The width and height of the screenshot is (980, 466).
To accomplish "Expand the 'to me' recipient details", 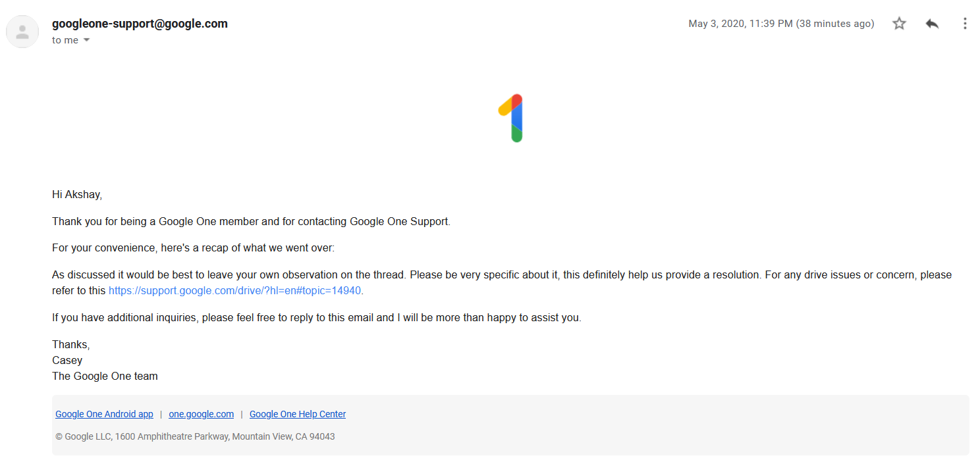I will click(70, 39).
